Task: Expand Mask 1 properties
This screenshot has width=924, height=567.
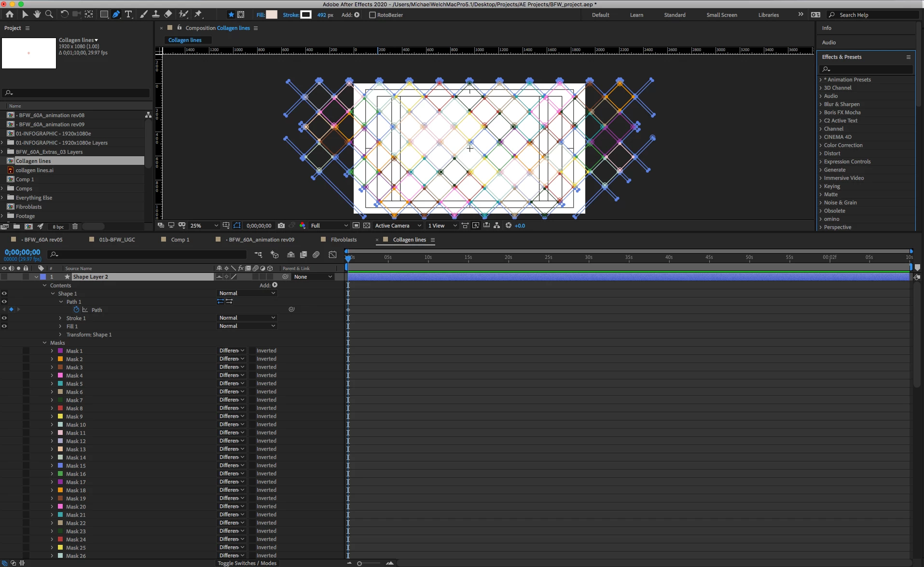Action: (52, 351)
